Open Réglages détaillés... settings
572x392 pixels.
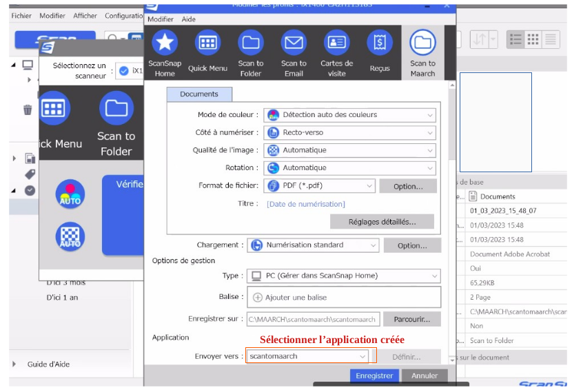(382, 222)
